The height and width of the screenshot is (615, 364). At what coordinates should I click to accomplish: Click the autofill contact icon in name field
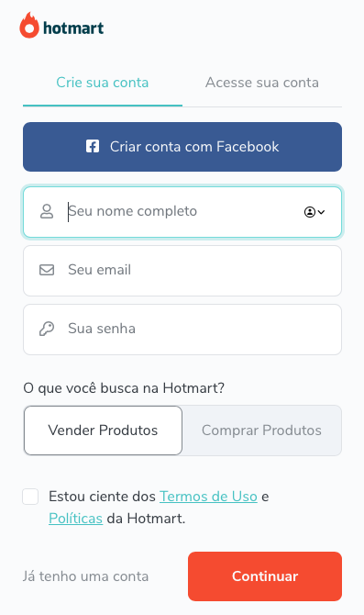pos(310,212)
